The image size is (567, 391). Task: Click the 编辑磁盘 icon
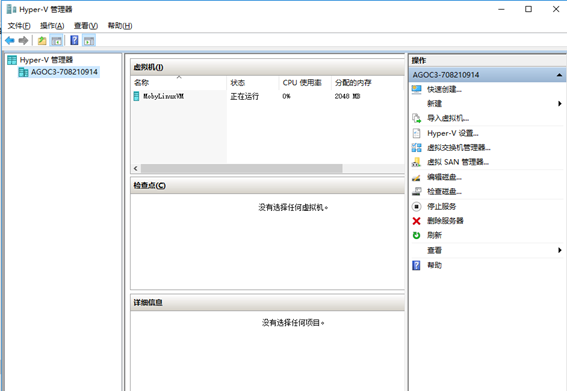point(417,177)
